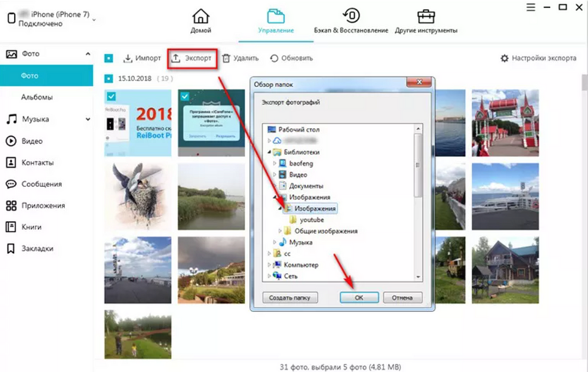This screenshot has width=588, height=372.
Task: Click the folder tree scroll-down arrow
Action: pos(418,277)
